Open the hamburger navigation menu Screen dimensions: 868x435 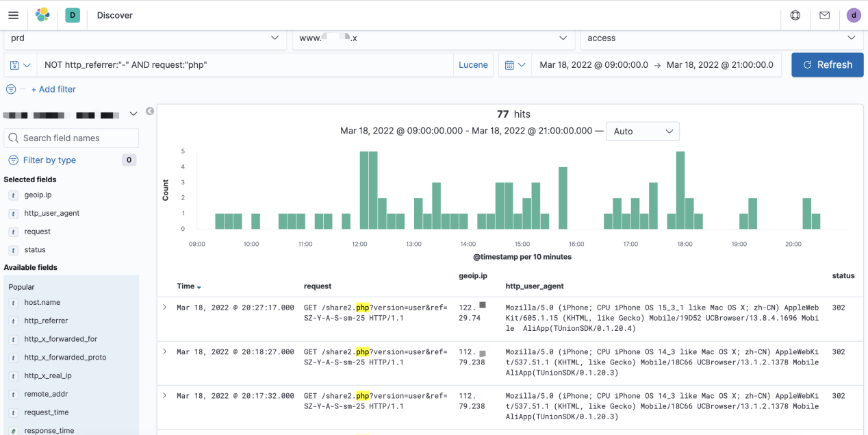pyautogui.click(x=14, y=15)
